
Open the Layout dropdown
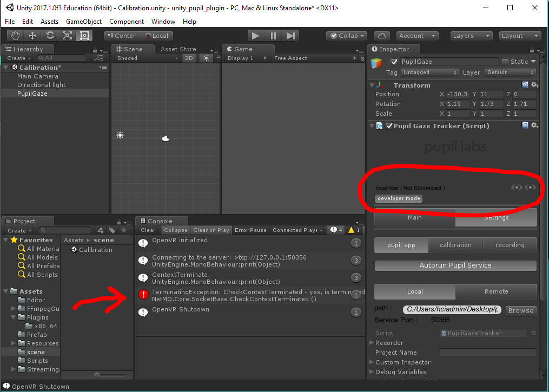(x=520, y=36)
